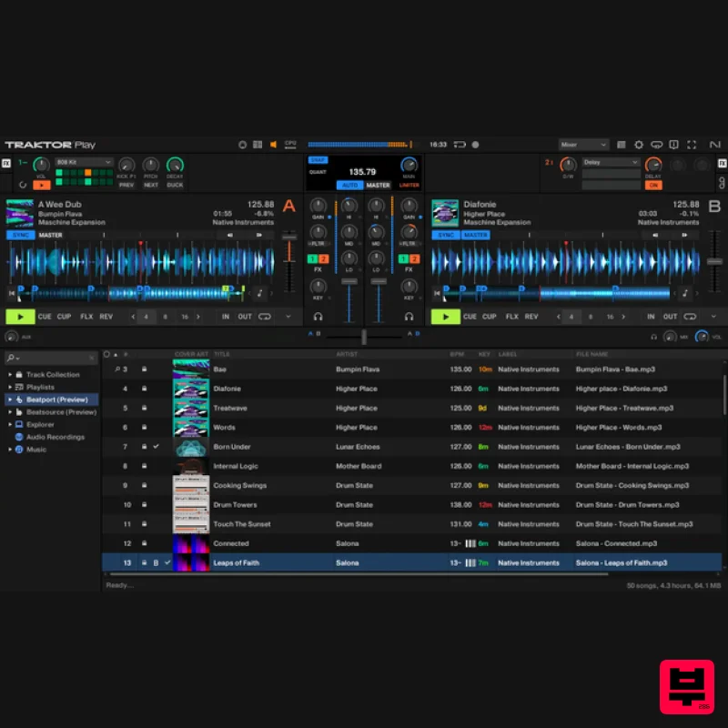
Task: Open the Delay effect selector dropdown
Action: 611,162
